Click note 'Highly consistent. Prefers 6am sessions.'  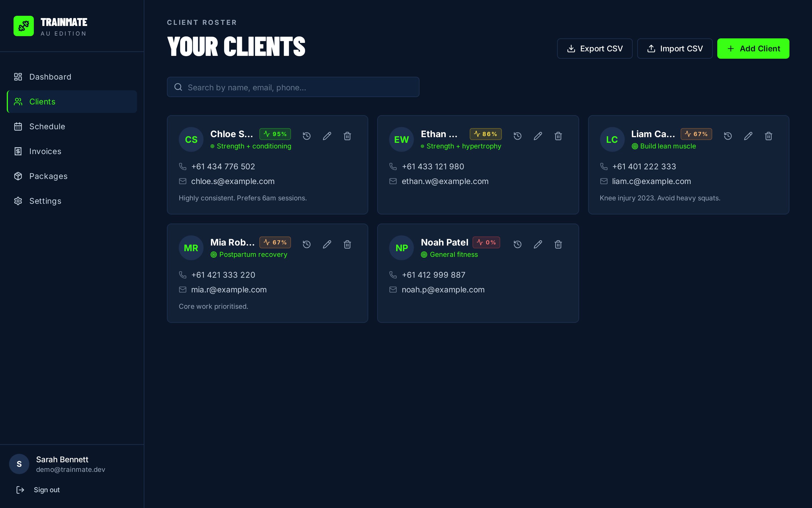tap(242, 198)
